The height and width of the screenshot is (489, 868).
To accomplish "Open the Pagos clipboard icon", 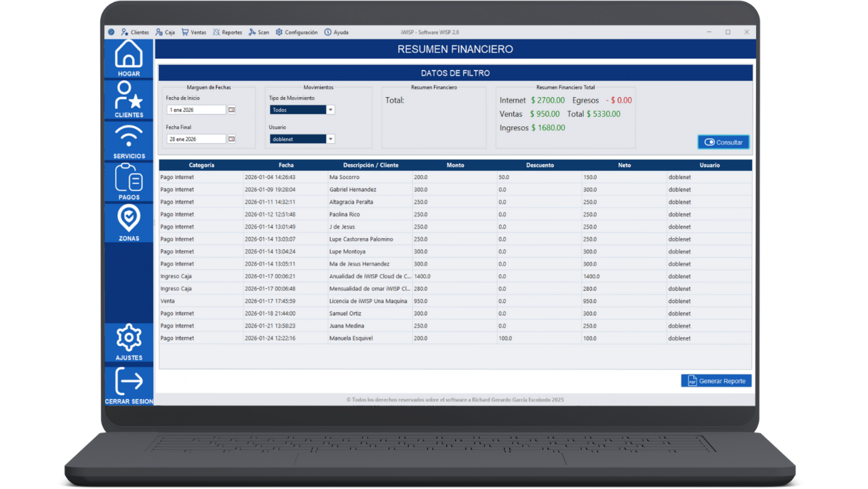I will (129, 179).
